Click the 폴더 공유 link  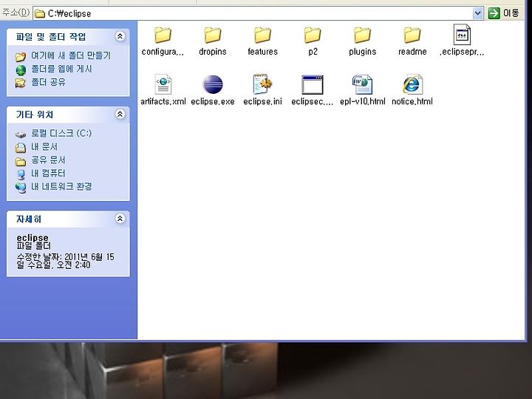tap(48, 82)
